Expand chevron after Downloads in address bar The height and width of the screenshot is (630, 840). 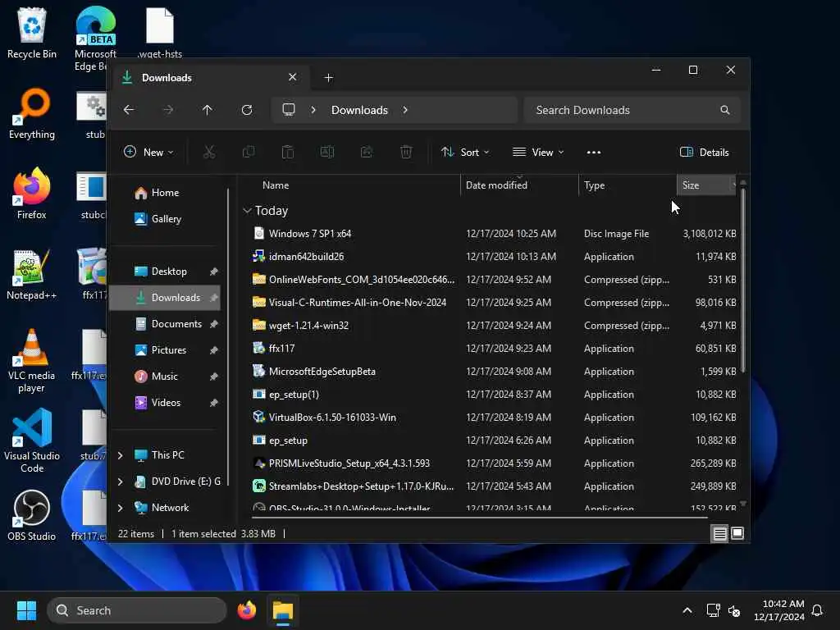click(x=405, y=110)
